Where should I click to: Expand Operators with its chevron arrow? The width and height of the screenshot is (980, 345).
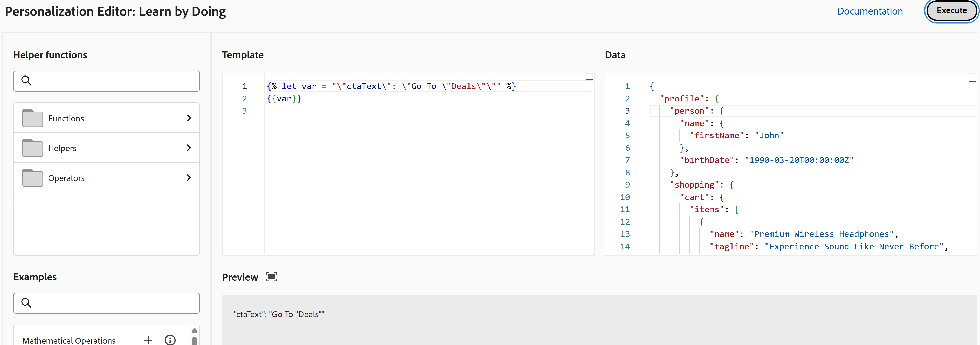(x=189, y=178)
